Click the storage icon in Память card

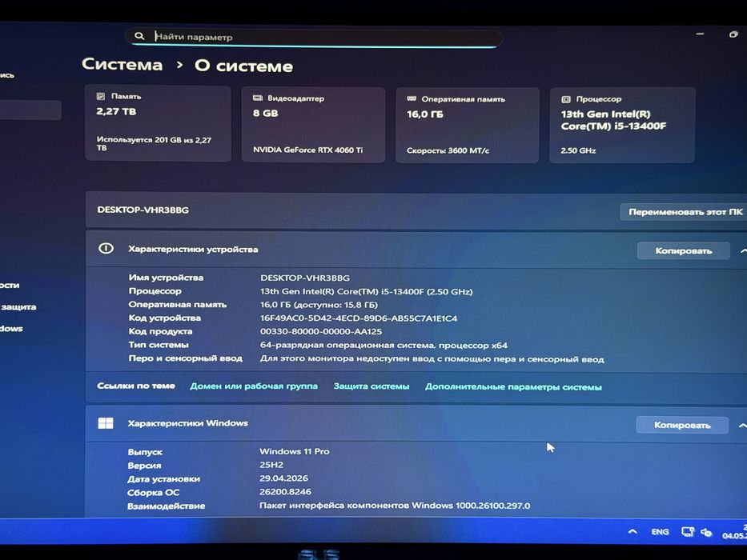101,96
